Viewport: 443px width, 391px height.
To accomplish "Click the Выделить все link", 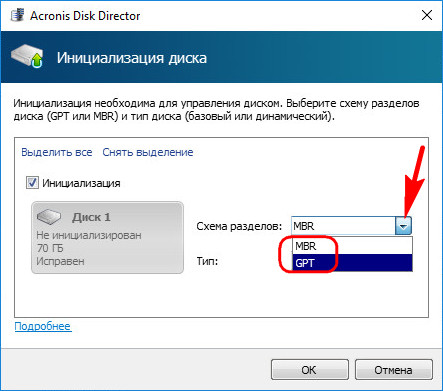I will pyautogui.click(x=57, y=152).
